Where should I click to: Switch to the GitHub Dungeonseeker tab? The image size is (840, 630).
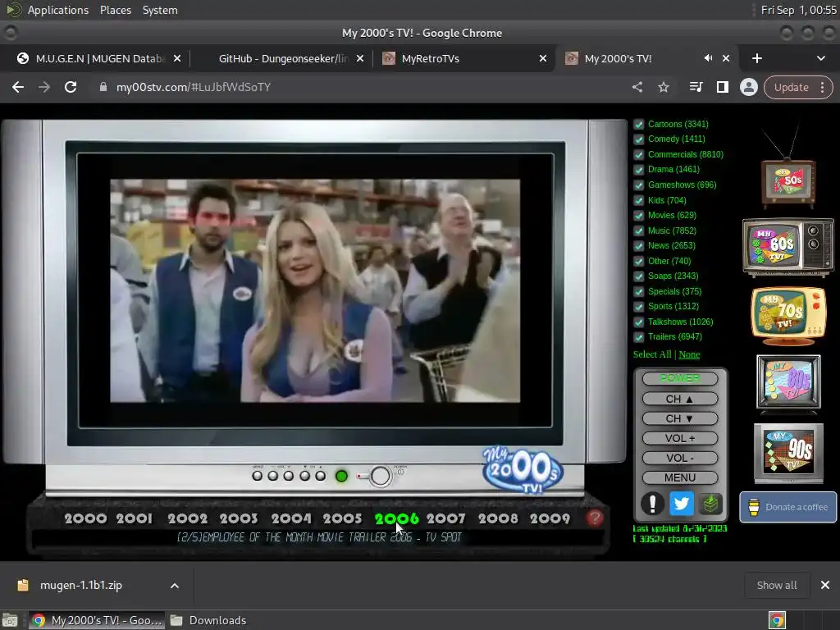[x=284, y=58]
